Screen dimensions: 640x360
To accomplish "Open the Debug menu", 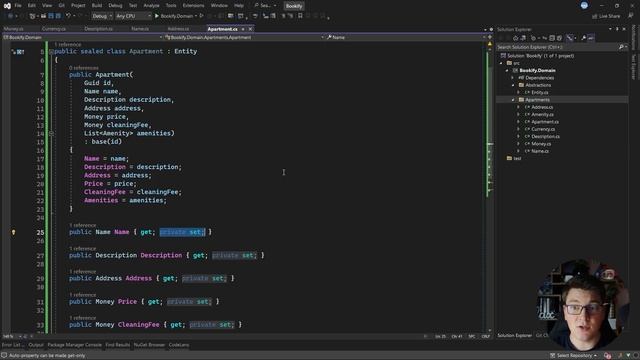I will pyautogui.click(x=115, y=6).
